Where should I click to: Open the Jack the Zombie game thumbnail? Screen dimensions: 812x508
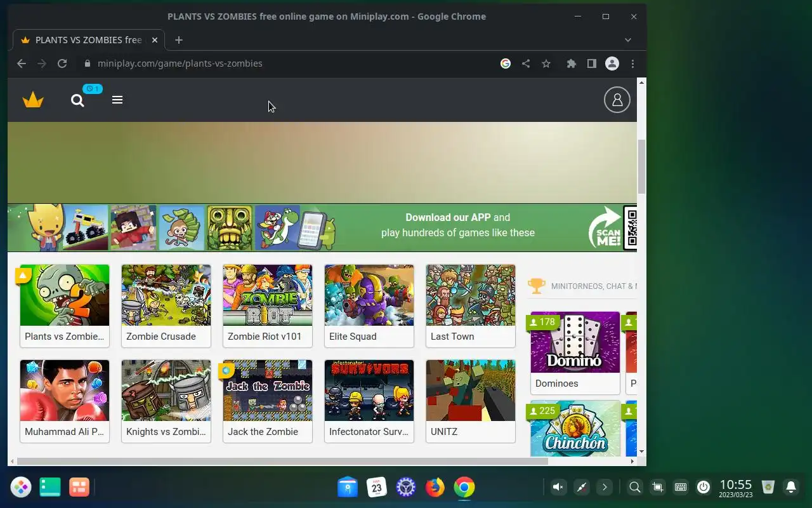click(x=268, y=391)
